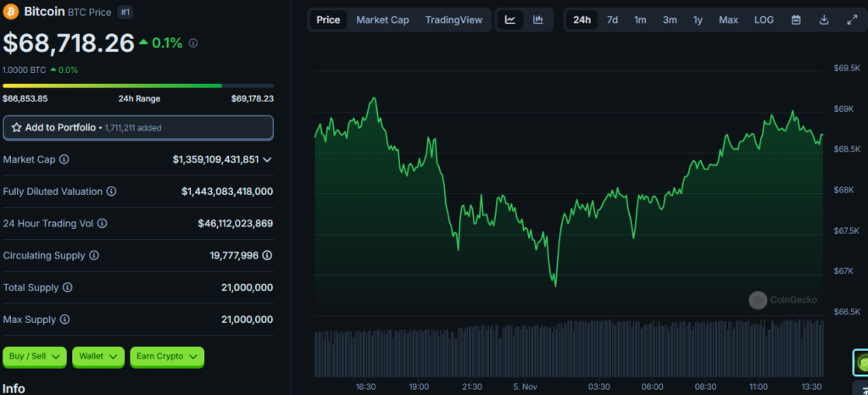Click the $68,718.26 price text
The height and width of the screenshot is (395, 868).
click(x=69, y=43)
